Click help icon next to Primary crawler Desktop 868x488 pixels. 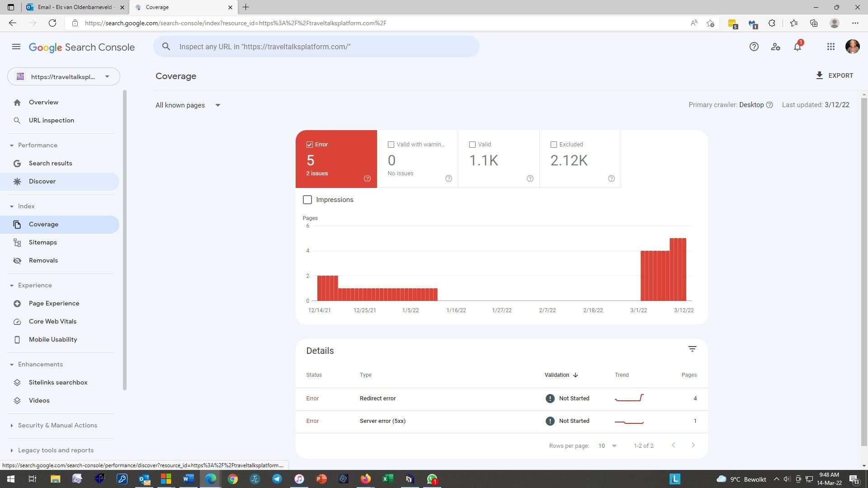coord(769,105)
